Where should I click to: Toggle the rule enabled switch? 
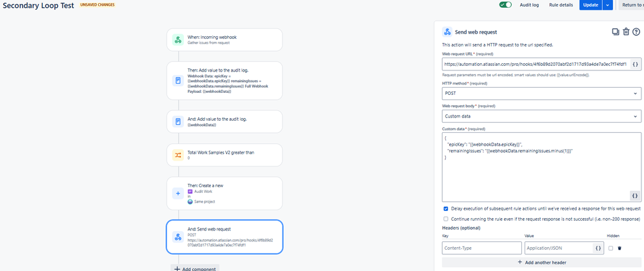pyautogui.click(x=505, y=5)
